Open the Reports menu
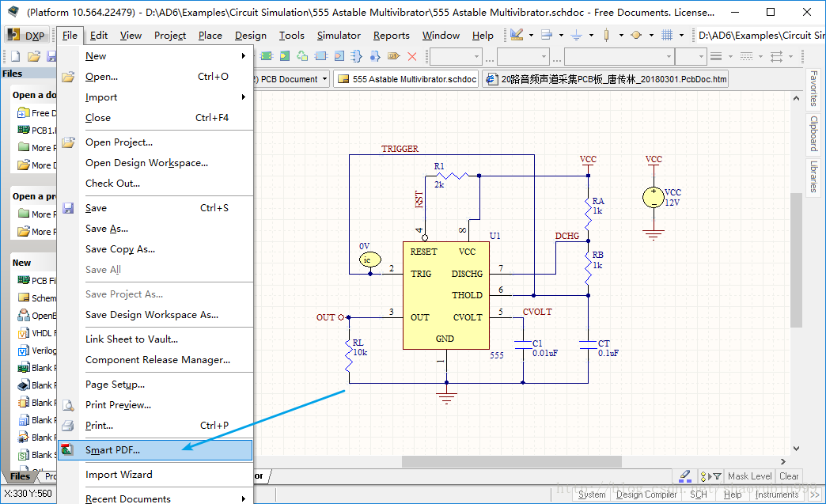 click(392, 36)
